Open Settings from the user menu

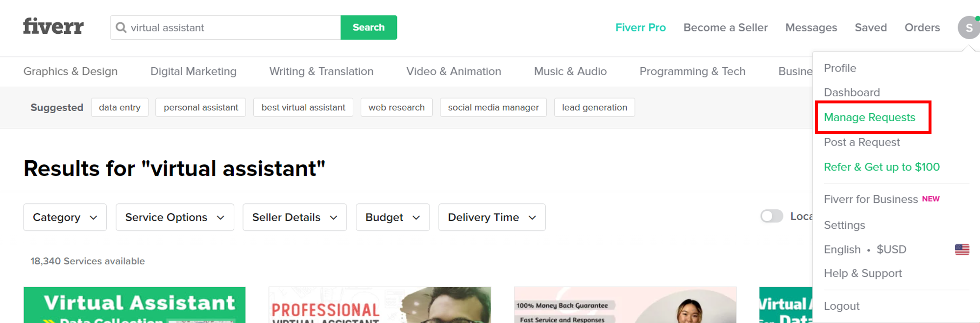coord(844,225)
